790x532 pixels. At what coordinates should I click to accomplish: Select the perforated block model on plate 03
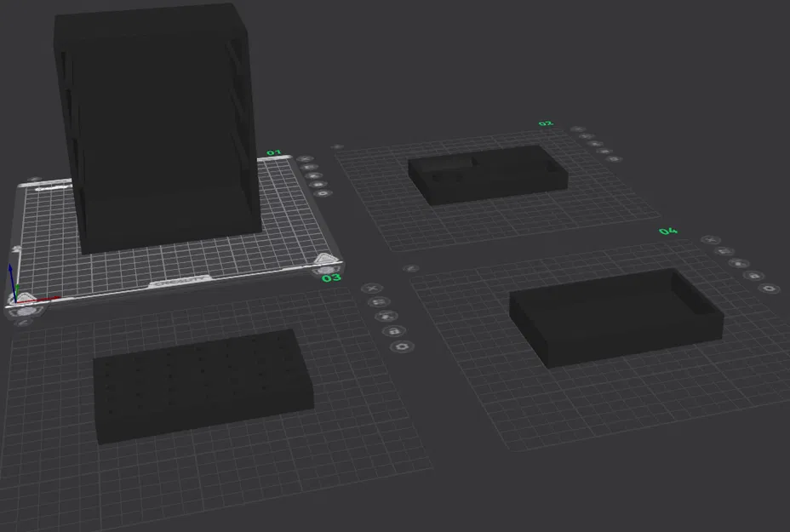[x=203, y=386]
